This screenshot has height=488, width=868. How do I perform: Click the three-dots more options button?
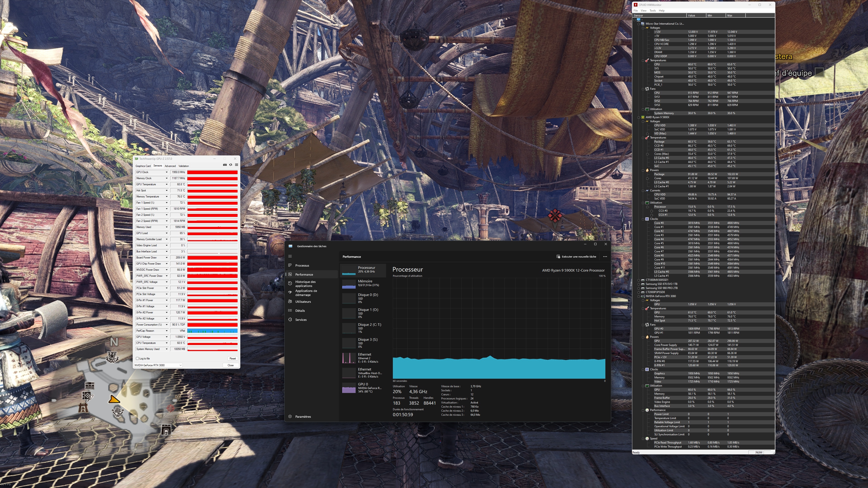605,257
